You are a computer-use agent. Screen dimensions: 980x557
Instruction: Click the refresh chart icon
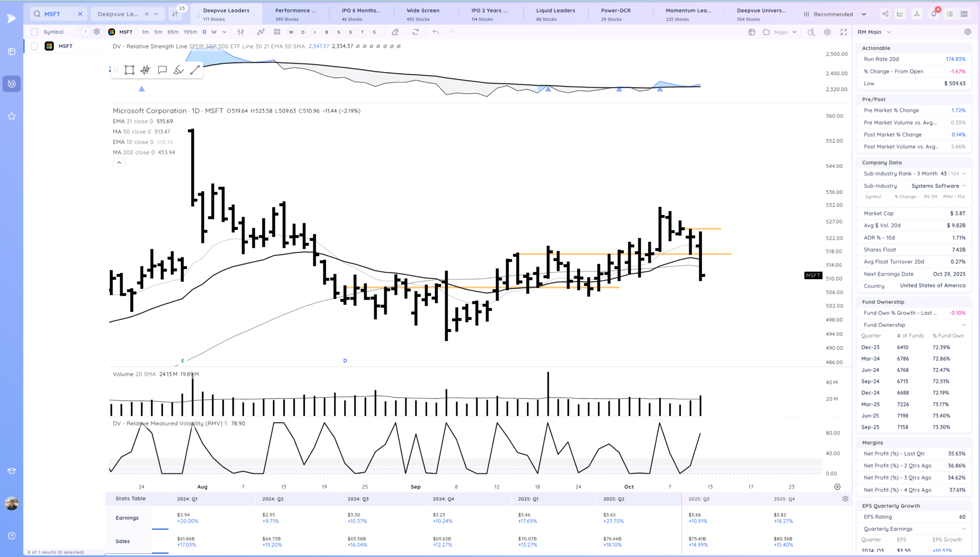click(x=415, y=32)
